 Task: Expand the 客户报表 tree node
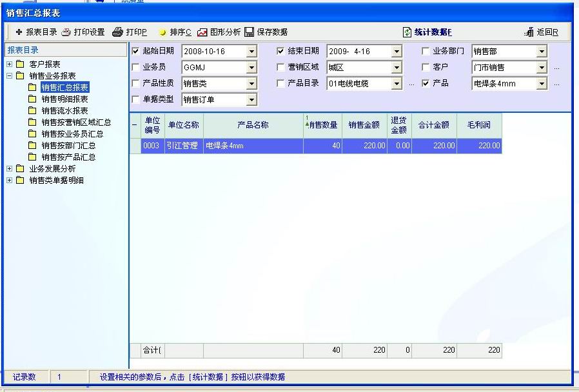point(9,64)
